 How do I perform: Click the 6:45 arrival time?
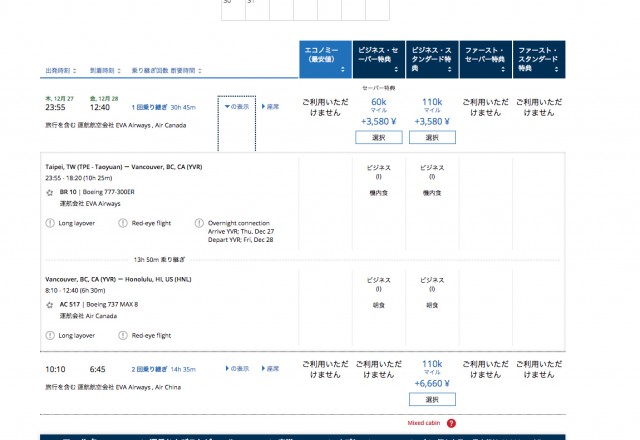[x=98, y=369]
